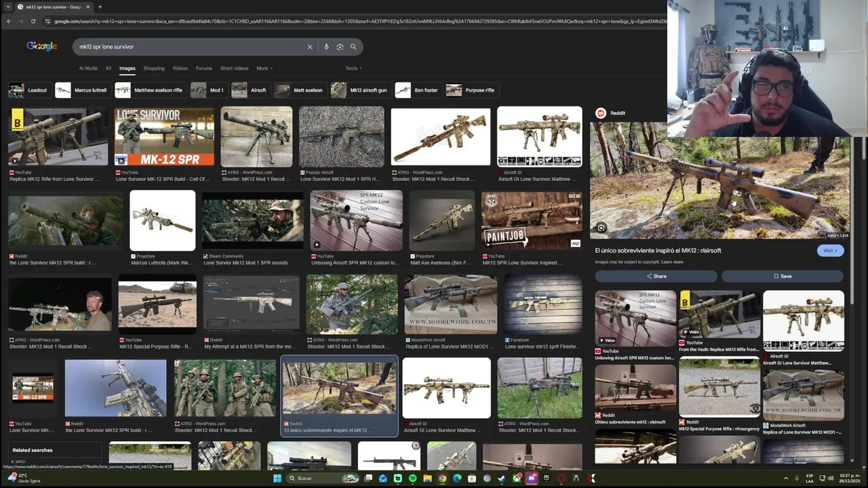The width and height of the screenshot is (868, 488).
Task: Select the Ben foster filter chip
Action: (x=418, y=90)
